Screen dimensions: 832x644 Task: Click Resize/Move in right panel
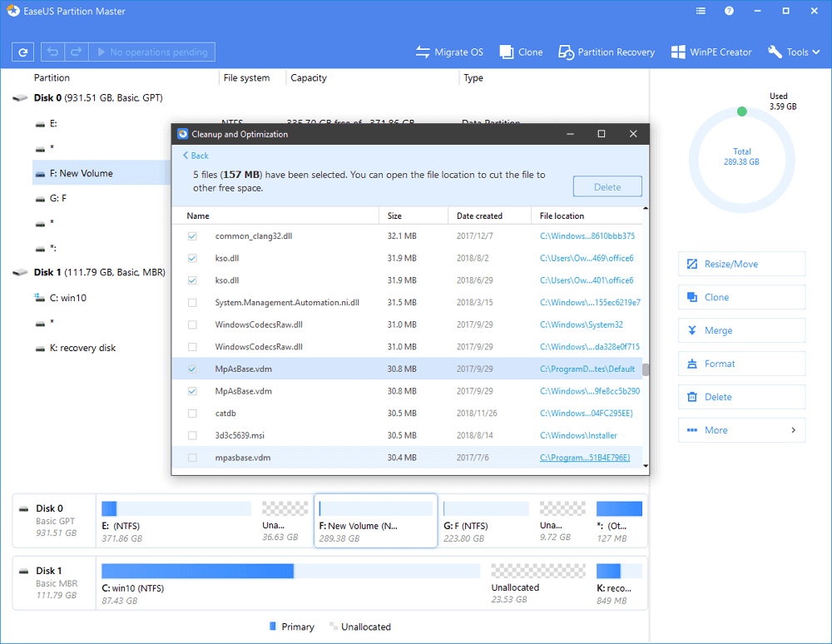(x=741, y=264)
